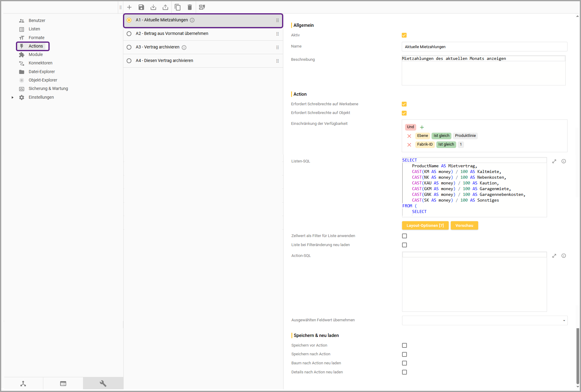Add a condition with green plus icon
Screen dimensions: 581x392
point(422,127)
